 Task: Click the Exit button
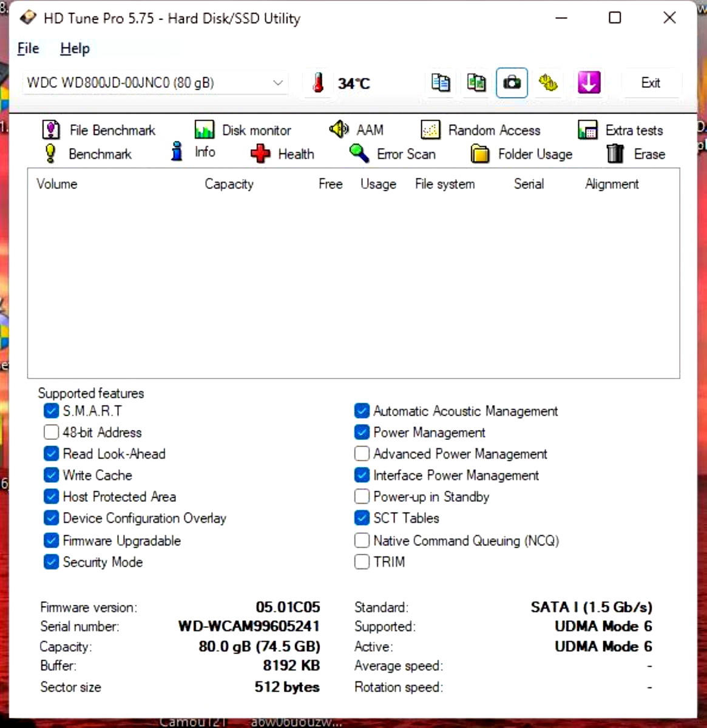[x=651, y=83]
